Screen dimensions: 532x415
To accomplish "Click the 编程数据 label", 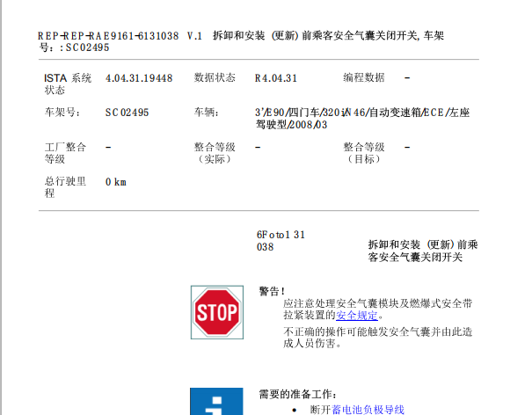I will coord(364,77).
